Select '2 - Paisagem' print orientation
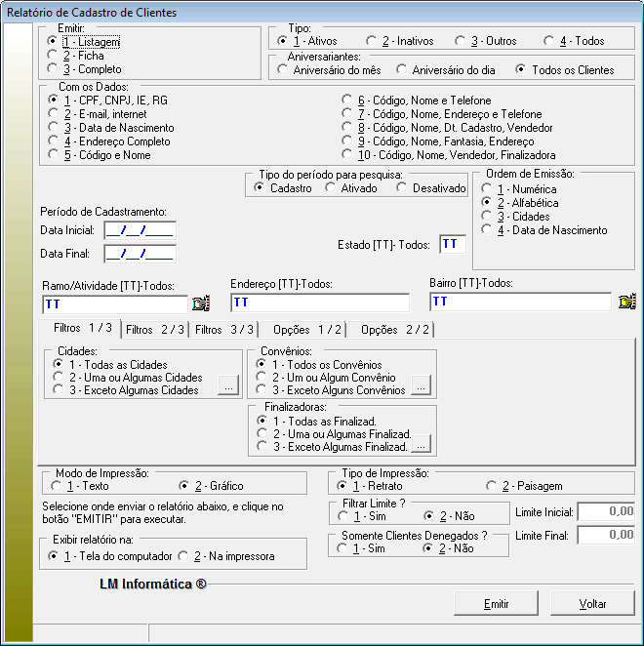 pos(492,486)
